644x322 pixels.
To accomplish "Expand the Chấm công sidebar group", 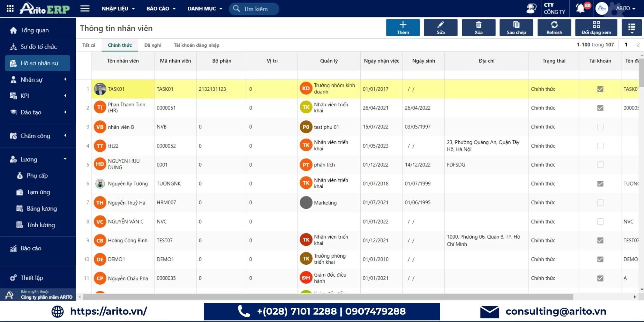I will click(x=38, y=136).
